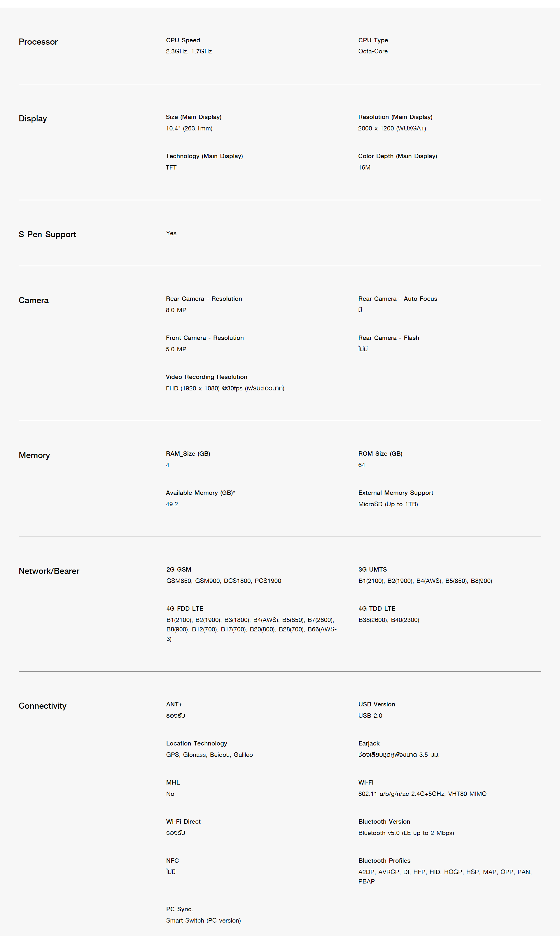Select the Video Recording Resolution label
Image resolution: width=560 pixels, height=936 pixels.
tap(206, 377)
